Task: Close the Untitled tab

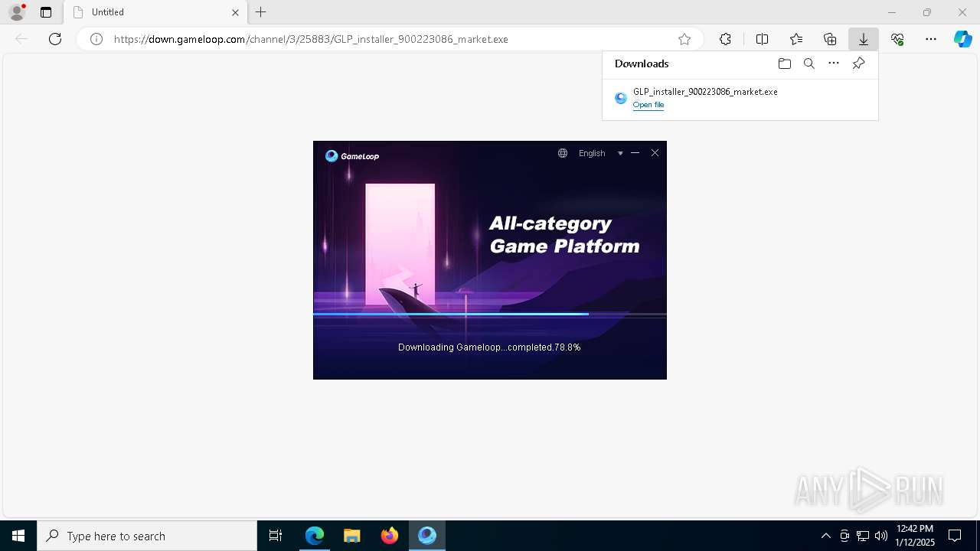Action: (x=235, y=12)
